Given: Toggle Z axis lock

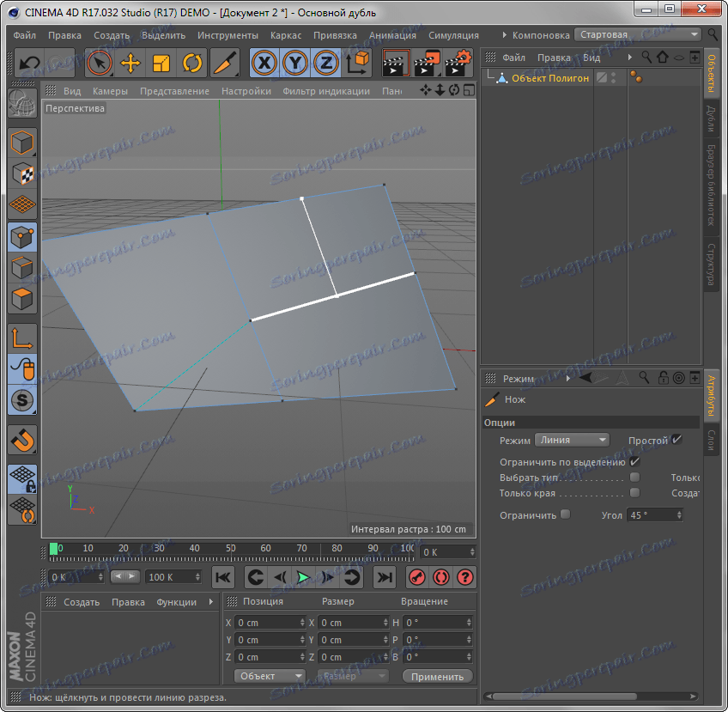Looking at the screenshot, I should click(x=326, y=63).
